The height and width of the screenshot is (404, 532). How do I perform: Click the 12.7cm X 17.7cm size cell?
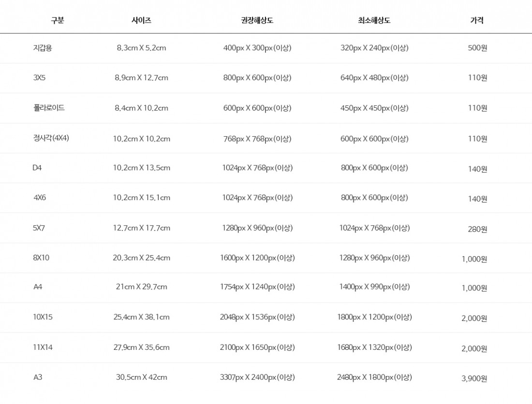141,228
